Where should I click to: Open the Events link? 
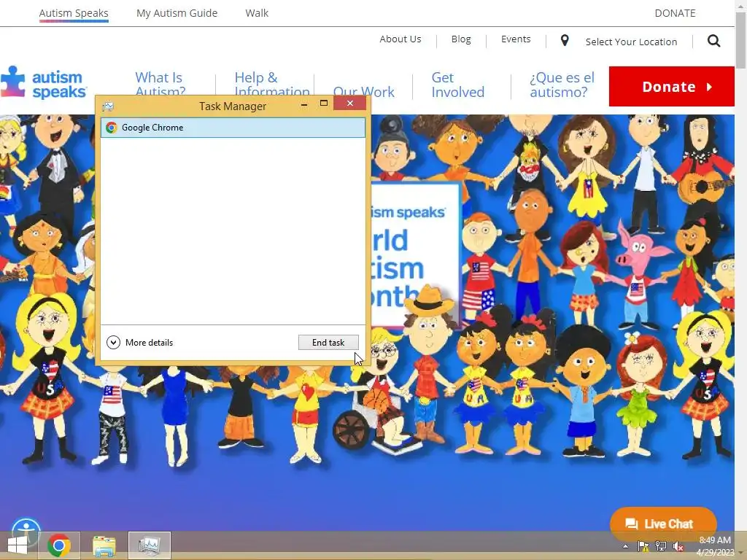coord(516,39)
